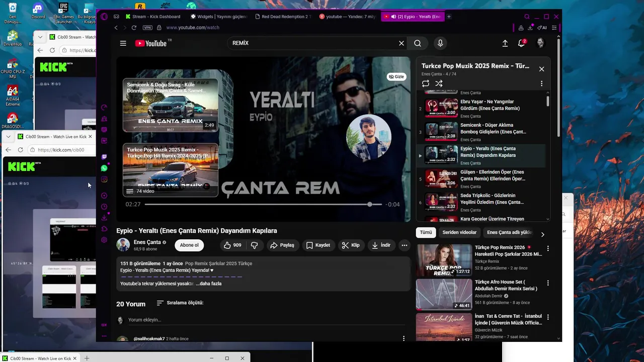Click the YouTube search magnifier button
The height and width of the screenshot is (362, 644).
coord(418,43)
